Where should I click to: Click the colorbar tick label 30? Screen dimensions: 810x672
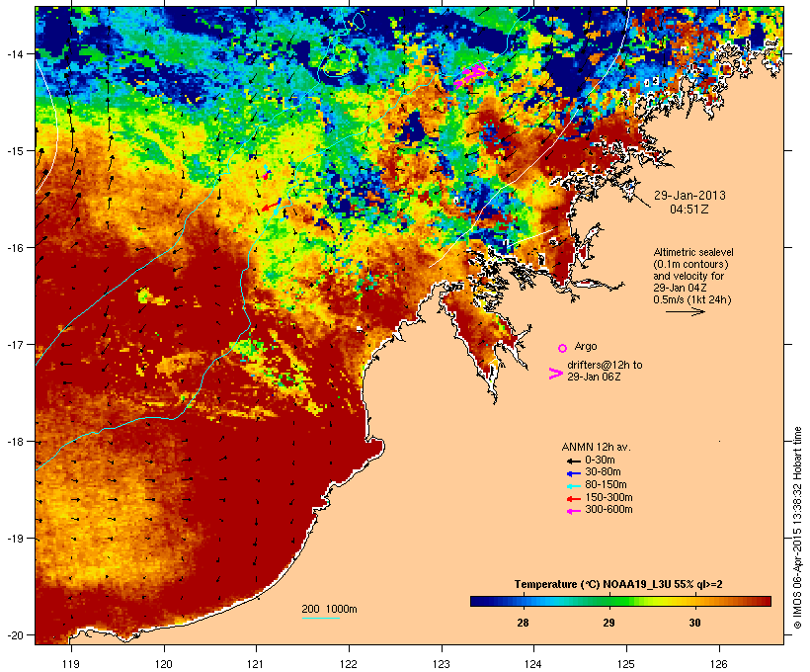pyautogui.click(x=694, y=623)
